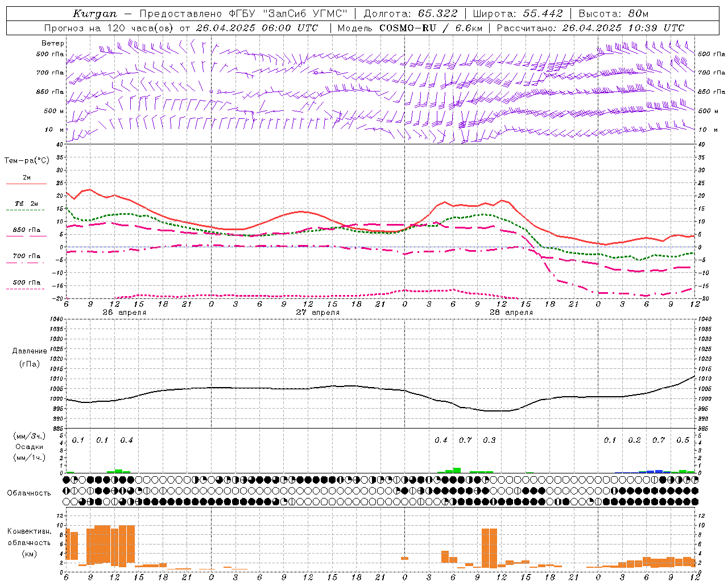Image resolution: width=728 pixels, height=582 pixels.
Task: Click the green dashed Td 2м legend line
Action: [25, 210]
